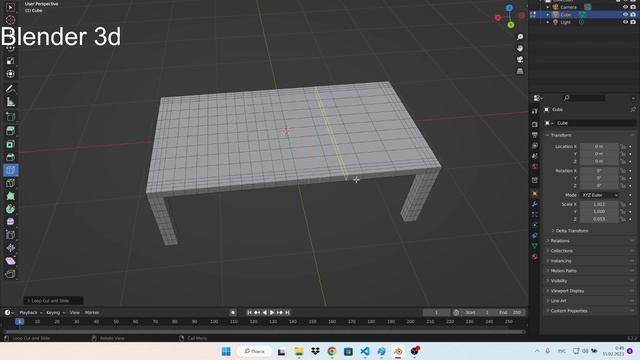Screen dimensions: 640x360
Task: Jump to the timeline end frame
Action: tap(287, 313)
